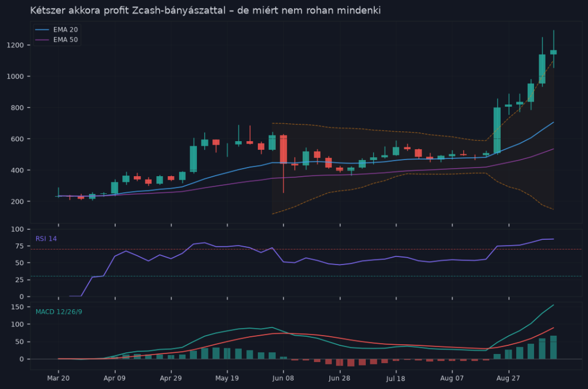Click the Jun 28 date label
The width and height of the screenshot is (588, 389).
tap(340, 378)
